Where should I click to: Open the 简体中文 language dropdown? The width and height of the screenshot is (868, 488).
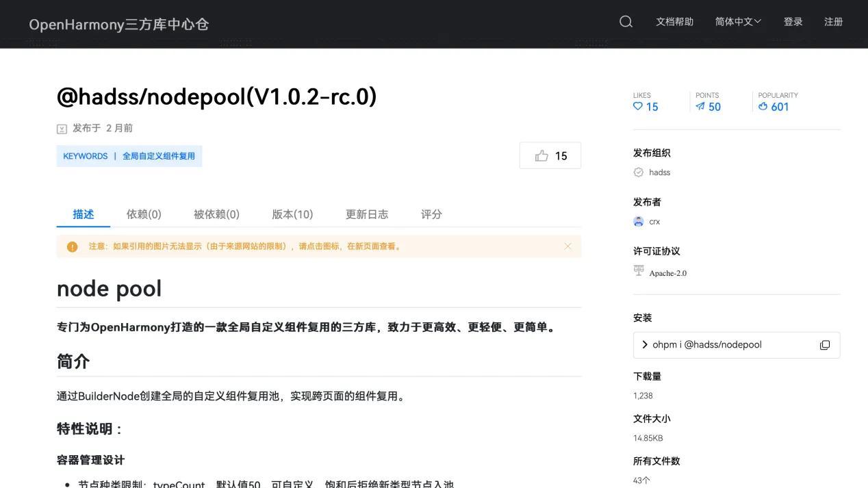737,21
